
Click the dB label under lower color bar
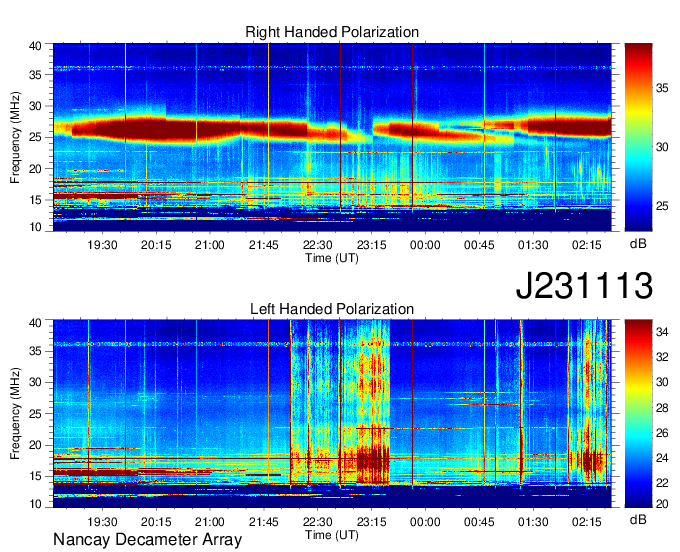tap(638, 519)
